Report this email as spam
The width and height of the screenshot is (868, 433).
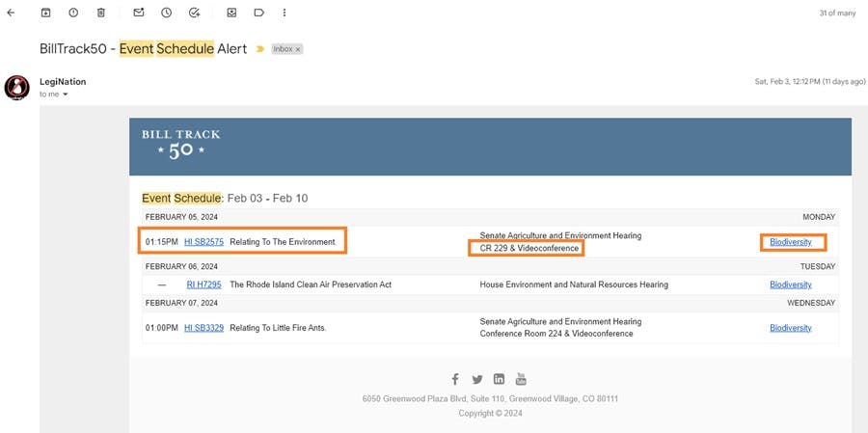click(73, 13)
